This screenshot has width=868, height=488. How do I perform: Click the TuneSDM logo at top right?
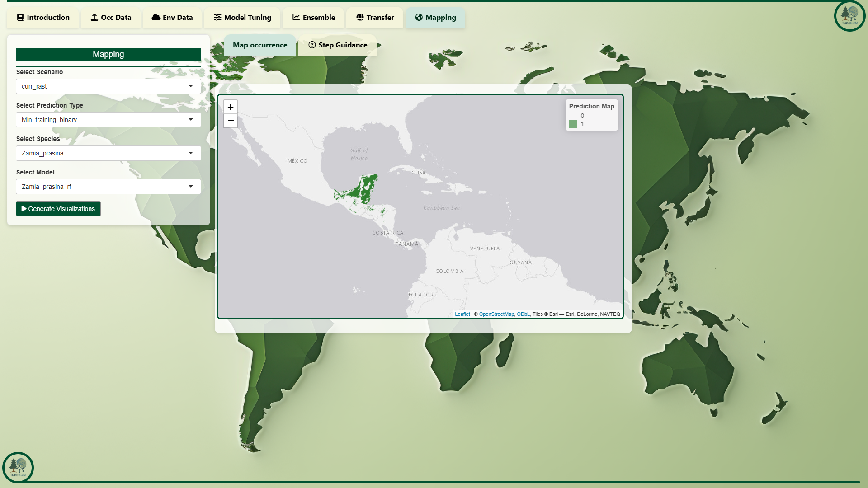click(x=849, y=16)
